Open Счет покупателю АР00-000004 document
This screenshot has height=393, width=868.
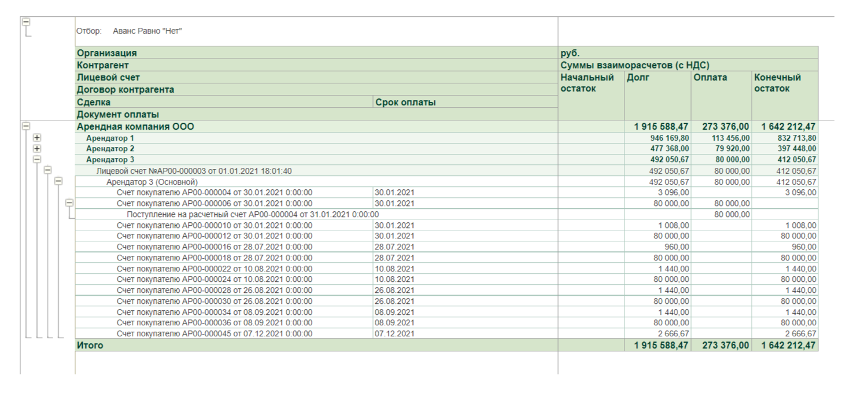(x=214, y=193)
